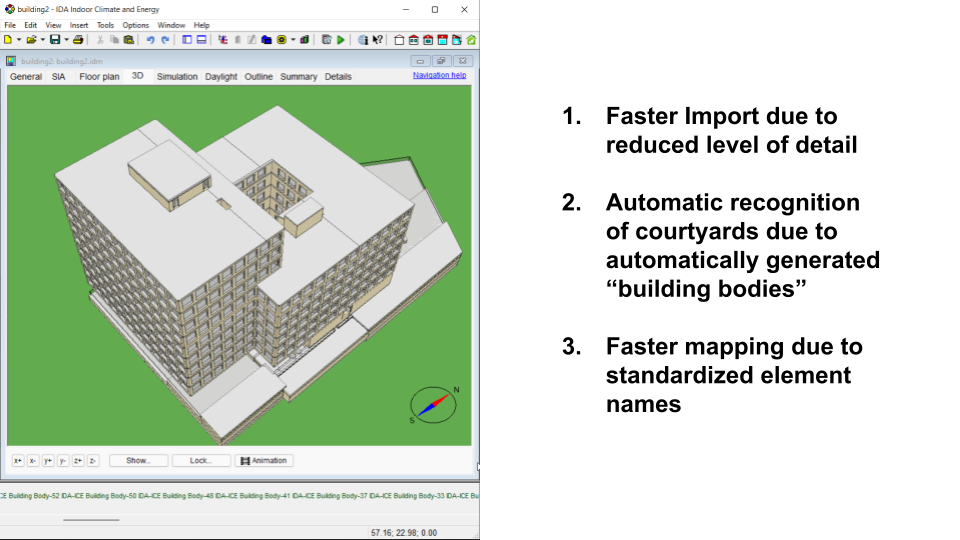Expand the dropdown arrow beside Open folder
The height and width of the screenshot is (540, 960).
click(42, 40)
